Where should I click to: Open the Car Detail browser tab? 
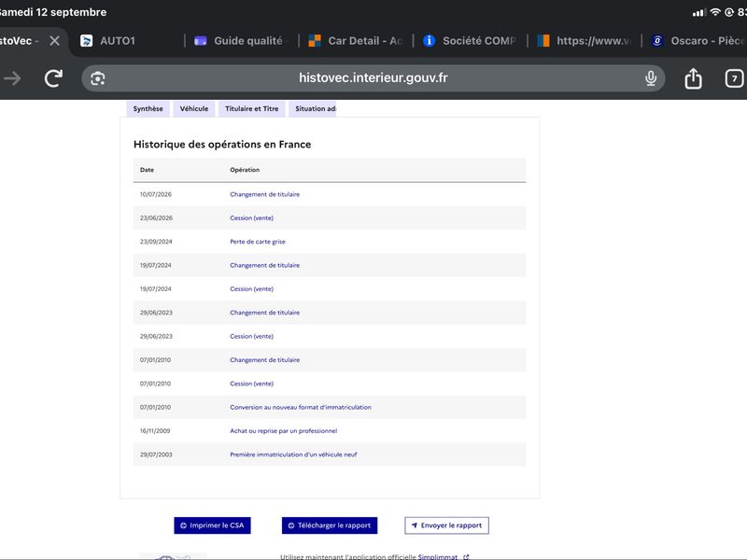pos(356,41)
